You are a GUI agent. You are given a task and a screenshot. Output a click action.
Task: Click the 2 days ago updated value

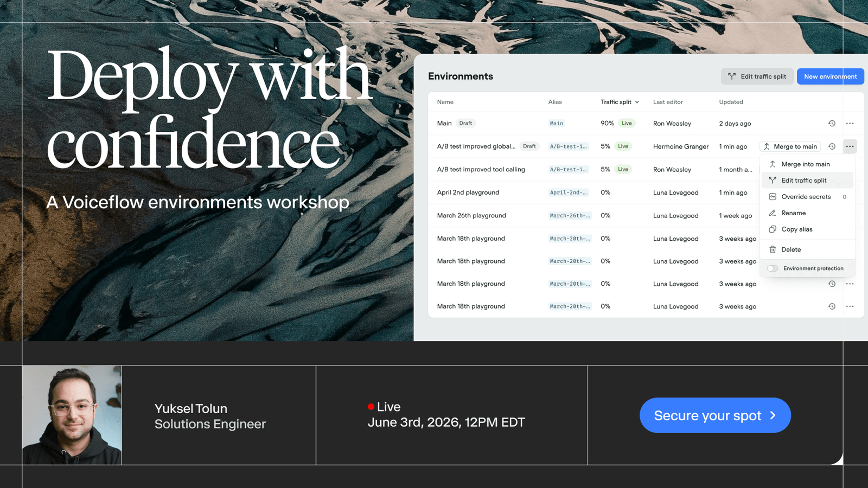point(735,124)
